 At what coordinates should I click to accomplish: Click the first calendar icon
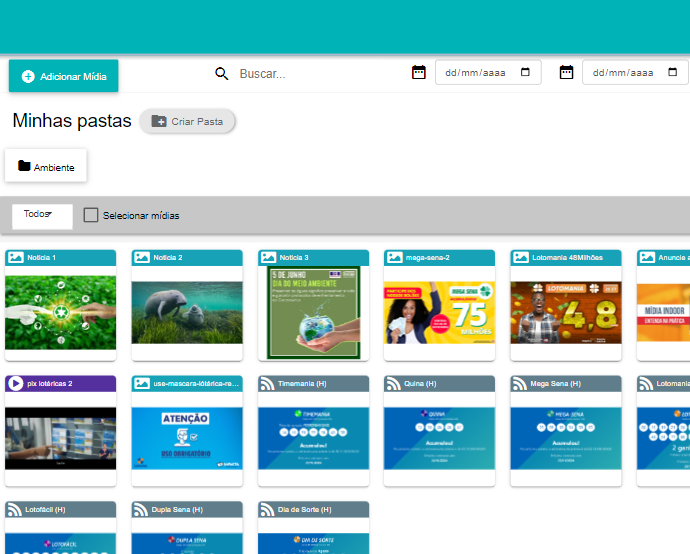point(418,72)
